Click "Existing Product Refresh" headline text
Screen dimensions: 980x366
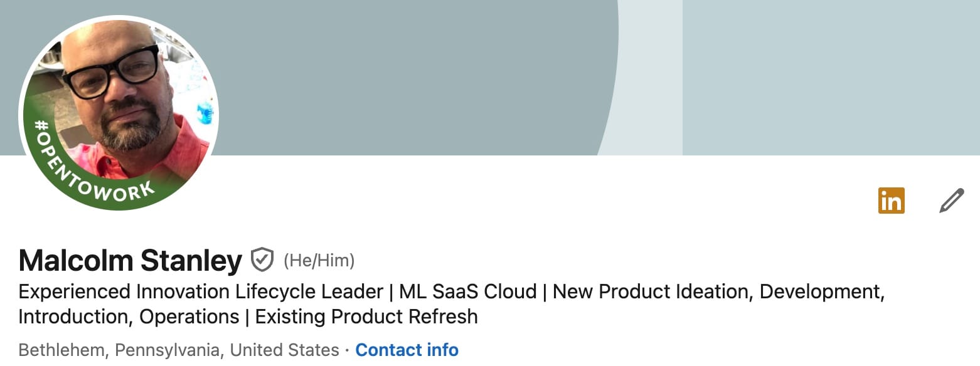tap(366, 316)
